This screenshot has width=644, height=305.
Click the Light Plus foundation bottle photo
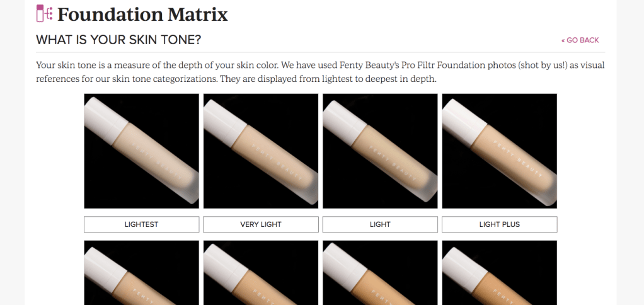500,151
